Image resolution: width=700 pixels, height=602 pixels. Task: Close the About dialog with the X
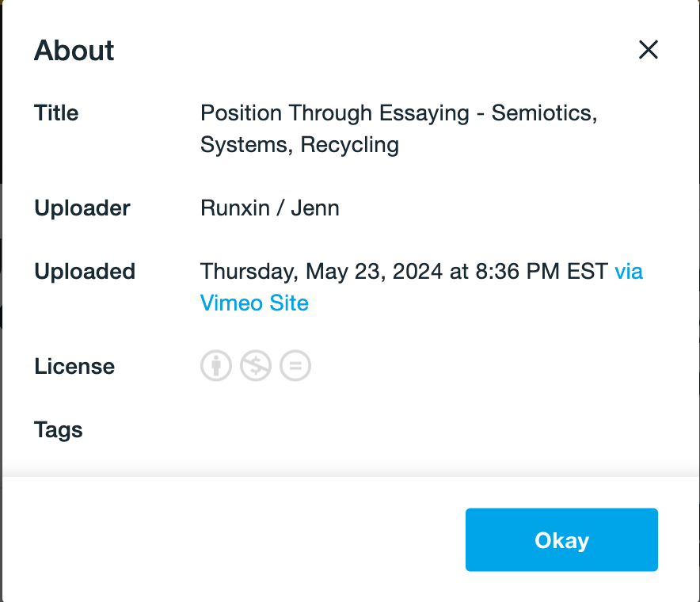pos(649,50)
